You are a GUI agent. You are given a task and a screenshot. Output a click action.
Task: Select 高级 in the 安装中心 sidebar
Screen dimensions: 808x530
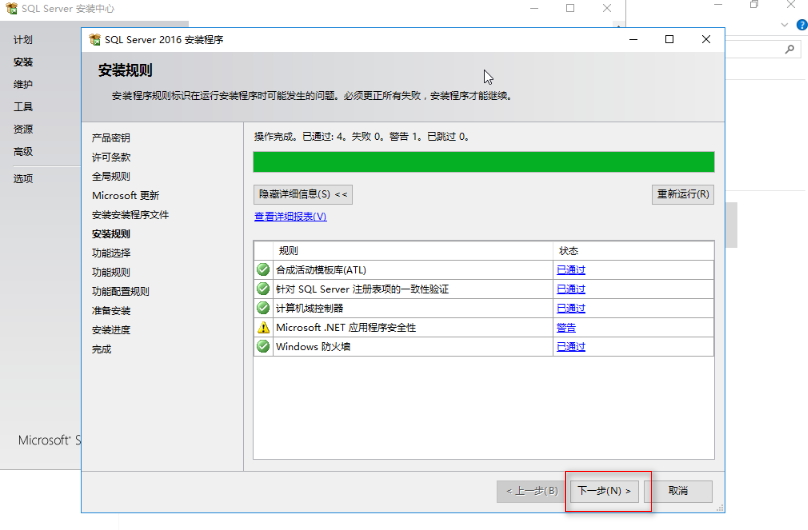click(23, 151)
